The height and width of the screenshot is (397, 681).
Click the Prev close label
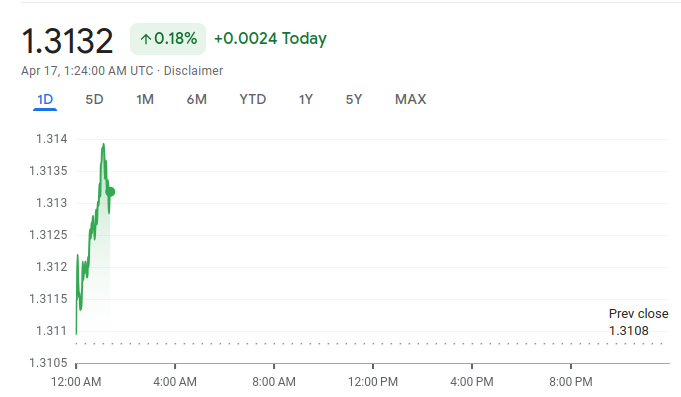point(638,314)
